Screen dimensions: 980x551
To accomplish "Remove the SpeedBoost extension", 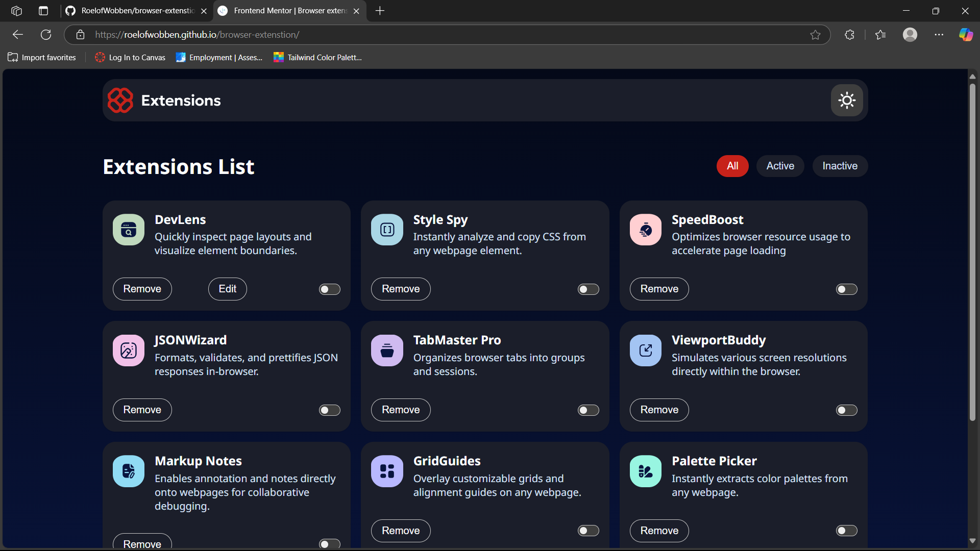I will (659, 289).
